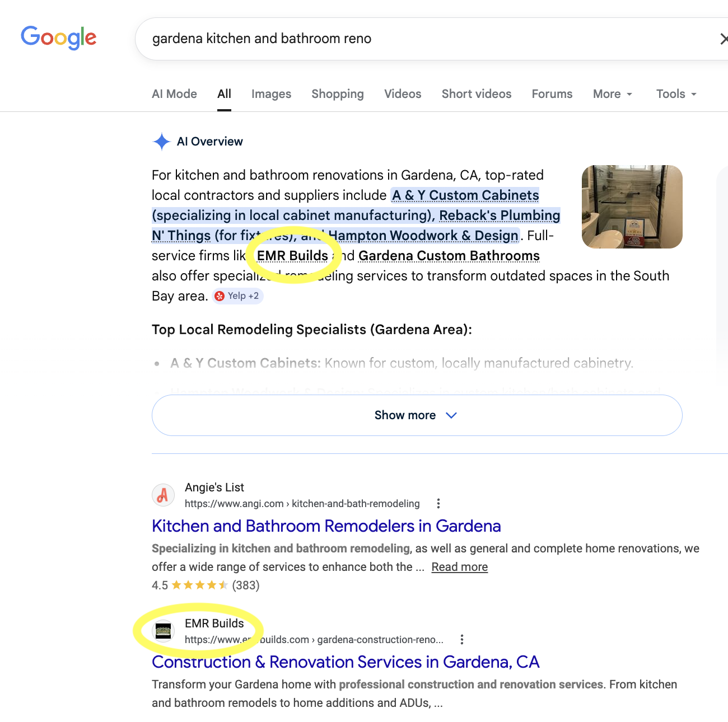Screen dimensions: 728x722
Task: Open the A & Y Custom Cabinets link
Action: [x=465, y=195]
